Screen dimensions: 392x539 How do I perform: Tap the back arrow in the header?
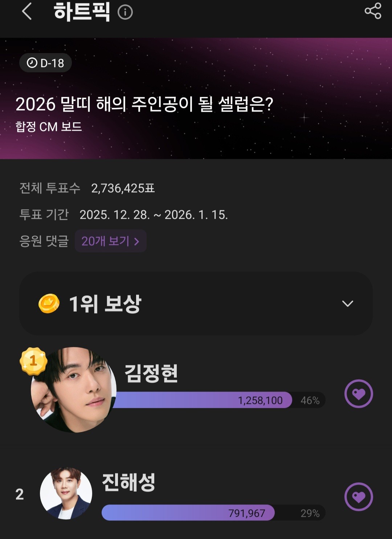coord(27,12)
